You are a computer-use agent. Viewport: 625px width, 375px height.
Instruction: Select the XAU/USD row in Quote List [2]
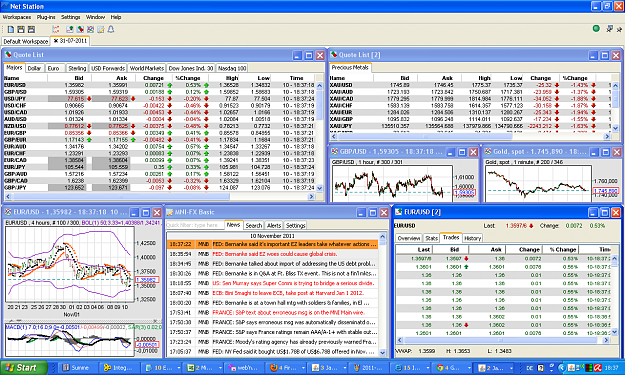pos(470,85)
